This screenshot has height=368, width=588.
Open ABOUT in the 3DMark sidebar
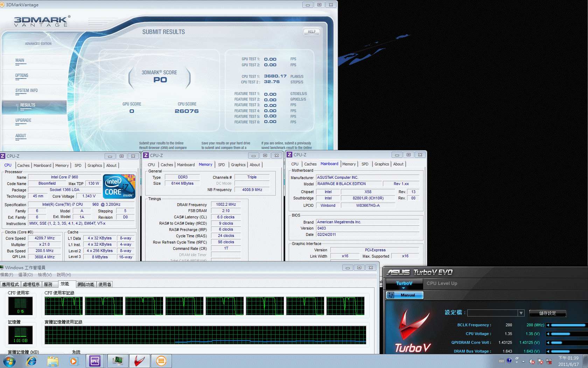click(x=21, y=136)
